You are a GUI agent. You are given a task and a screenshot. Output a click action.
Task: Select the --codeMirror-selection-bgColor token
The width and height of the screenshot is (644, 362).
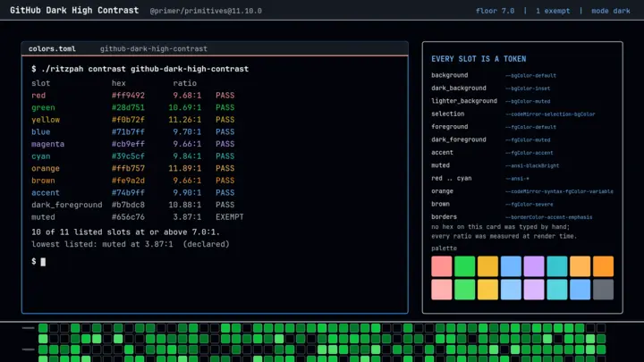550,114
